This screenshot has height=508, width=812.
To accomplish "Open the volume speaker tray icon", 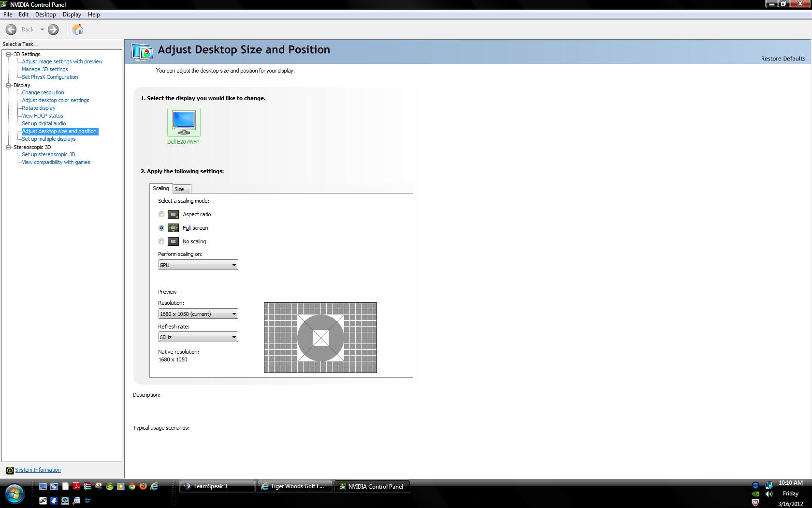I will (x=769, y=494).
